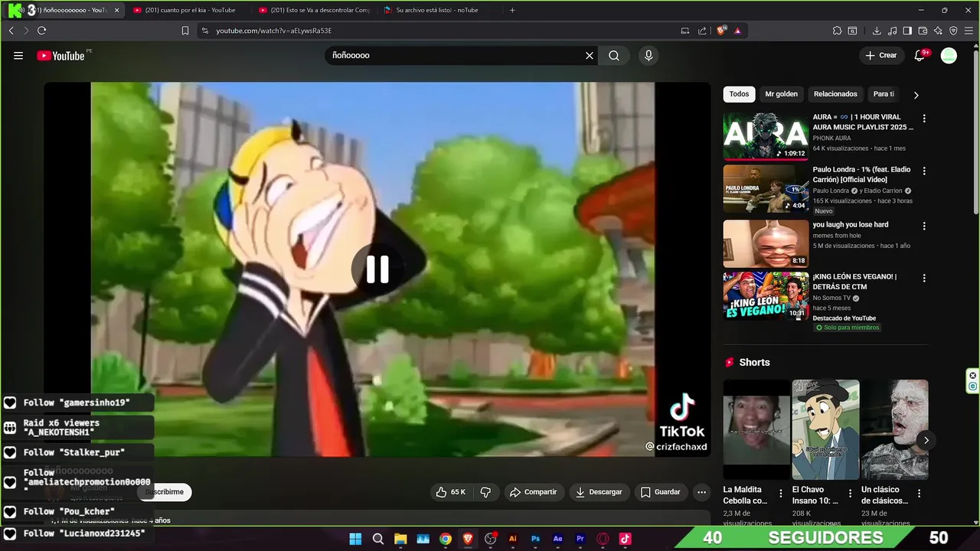Open Brave Rewards triangle icon
The height and width of the screenshot is (551, 980).
[737, 31]
